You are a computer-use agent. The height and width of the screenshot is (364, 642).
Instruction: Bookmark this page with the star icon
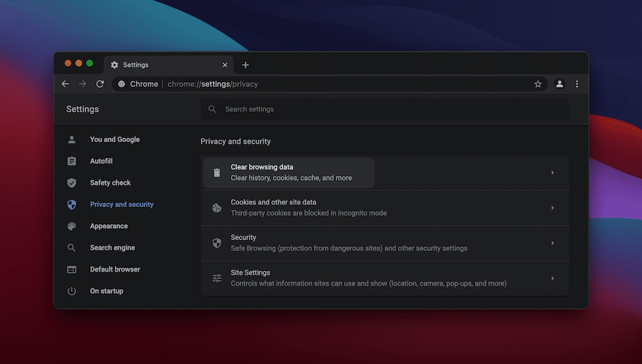pos(538,84)
